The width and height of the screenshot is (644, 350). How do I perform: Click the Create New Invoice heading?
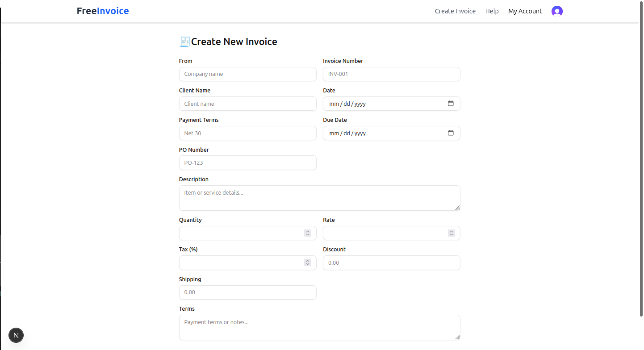coord(234,41)
